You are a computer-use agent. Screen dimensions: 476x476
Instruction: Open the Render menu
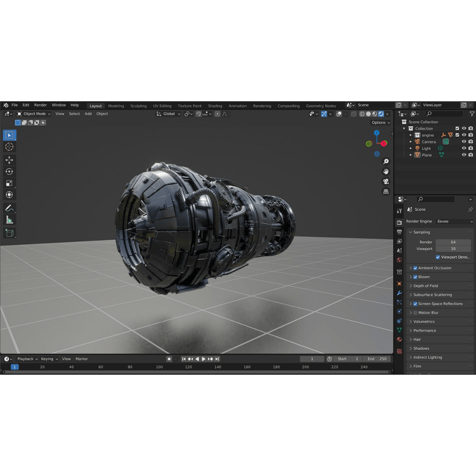[x=41, y=105]
